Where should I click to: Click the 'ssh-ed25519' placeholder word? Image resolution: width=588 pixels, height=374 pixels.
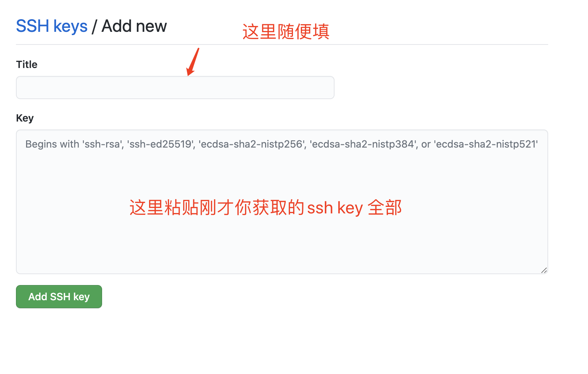pos(161,144)
